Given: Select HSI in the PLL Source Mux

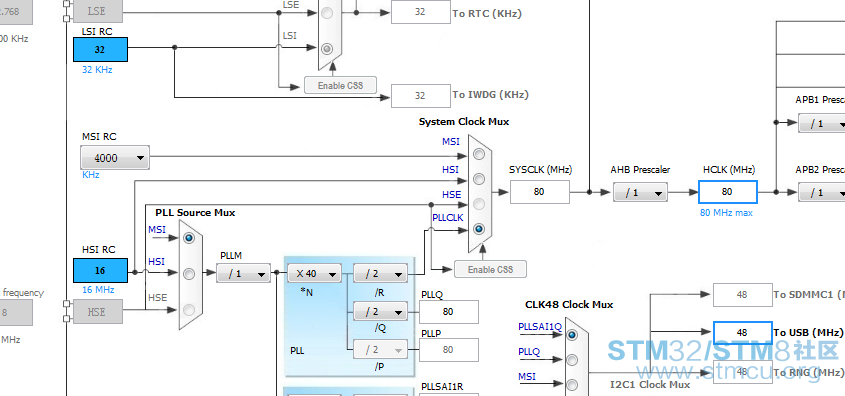Looking at the screenshot, I should (x=189, y=274).
